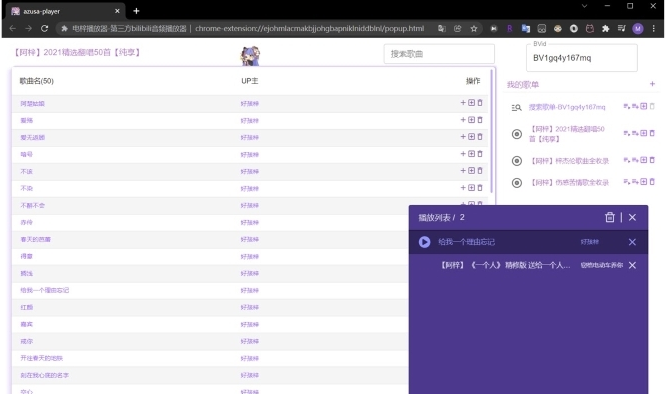
Task: Play the 搜索歌单-BV1gq4y167mq playlist
Action: click(626, 106)
